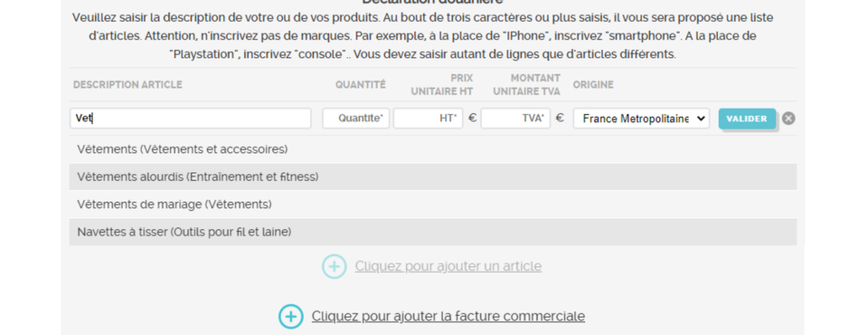Screen dimensions: 868x335
Task: Select suggestion Navettes à tisser
Action: click(433, 232)
